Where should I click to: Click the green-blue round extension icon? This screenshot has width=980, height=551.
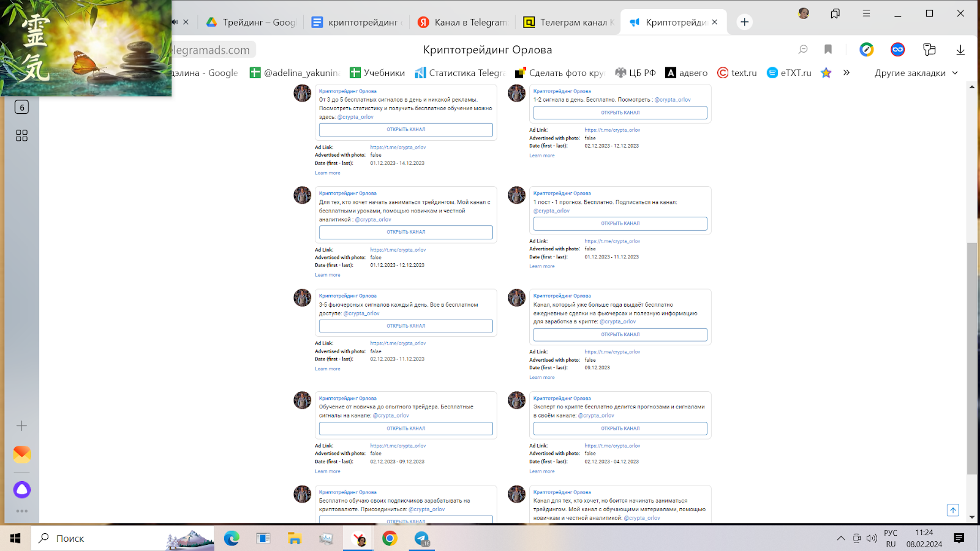866,50
